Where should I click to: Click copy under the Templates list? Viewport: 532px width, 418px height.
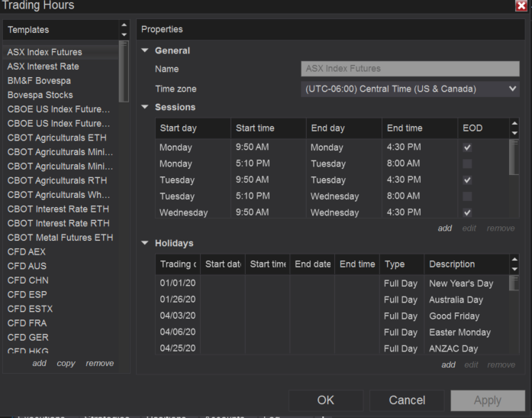coord(66,363)
